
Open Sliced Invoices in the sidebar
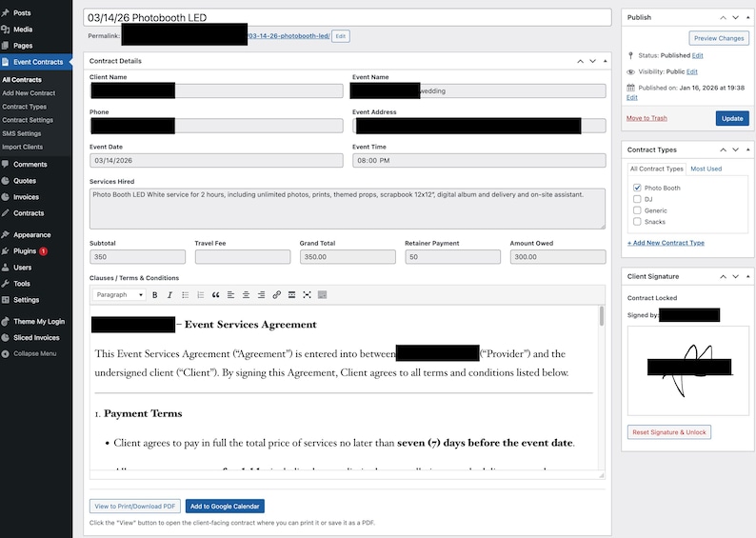click(36, 338)
